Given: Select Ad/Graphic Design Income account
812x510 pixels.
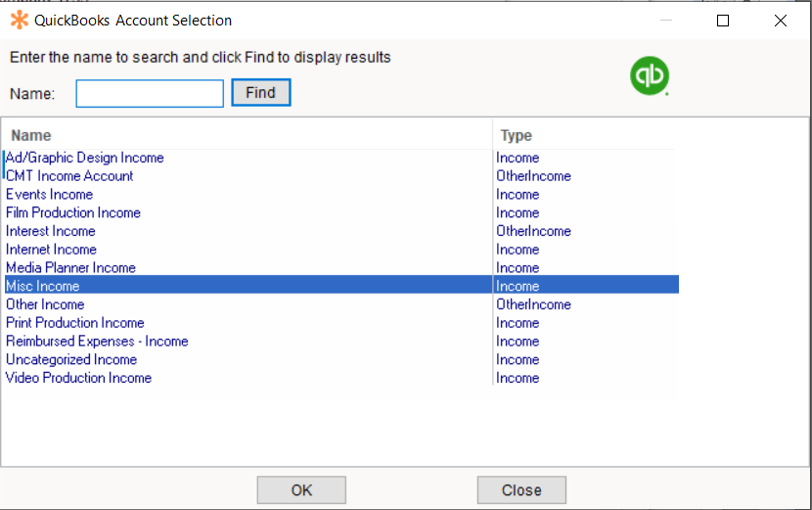Looking at the screenshot, I should click(85, 158).
